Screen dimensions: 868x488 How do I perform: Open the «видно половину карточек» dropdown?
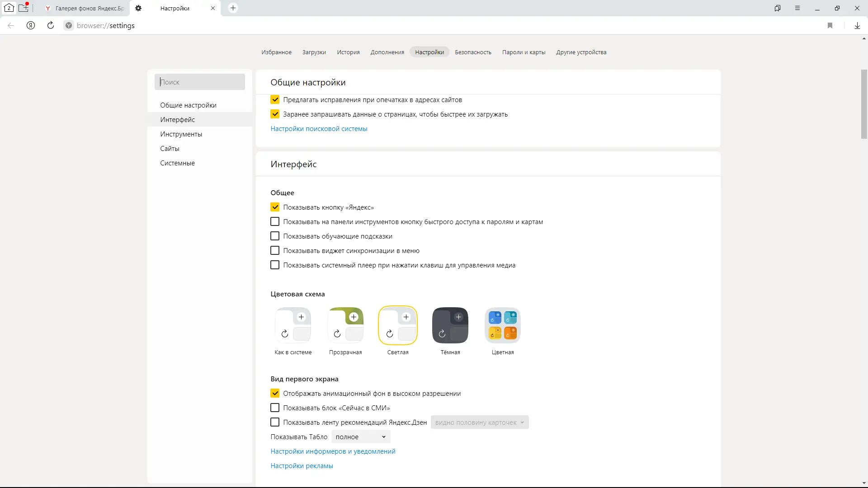(479, 422)
